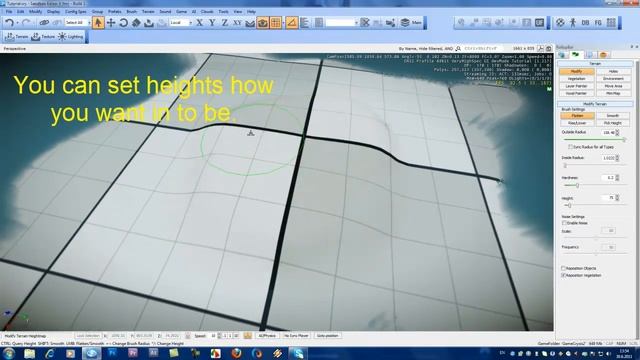Select the Smooth brush button
Viewport: 640px width, 360px height.
(x=613, y=116)
